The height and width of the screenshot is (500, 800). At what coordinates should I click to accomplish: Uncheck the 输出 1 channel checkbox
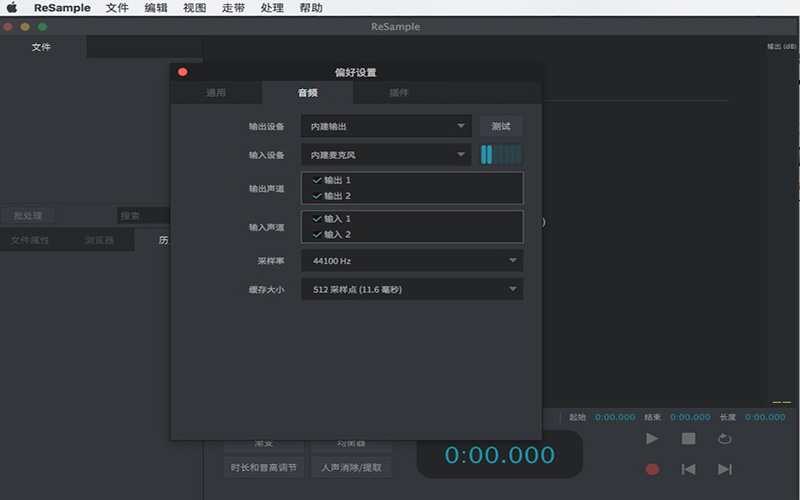[317, 180]
